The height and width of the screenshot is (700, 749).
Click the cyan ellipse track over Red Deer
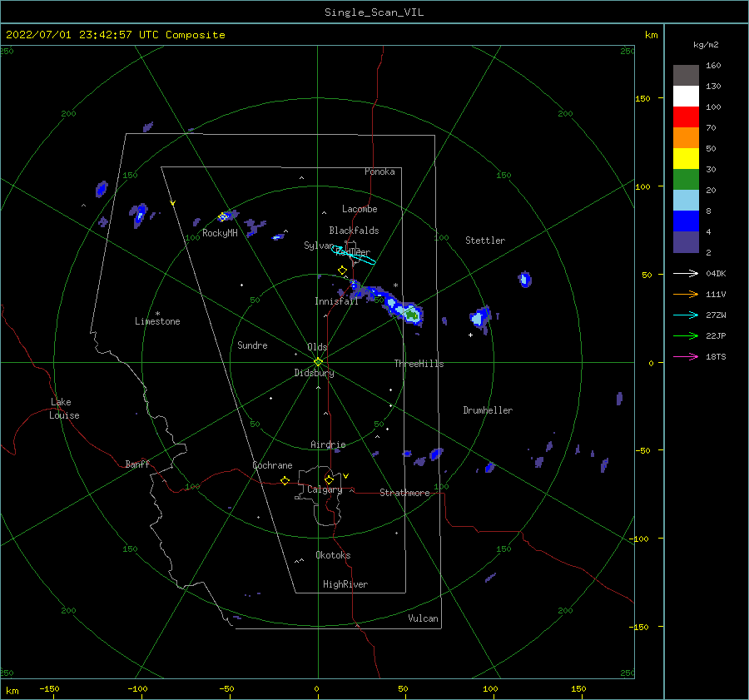[x=354, y=255]
